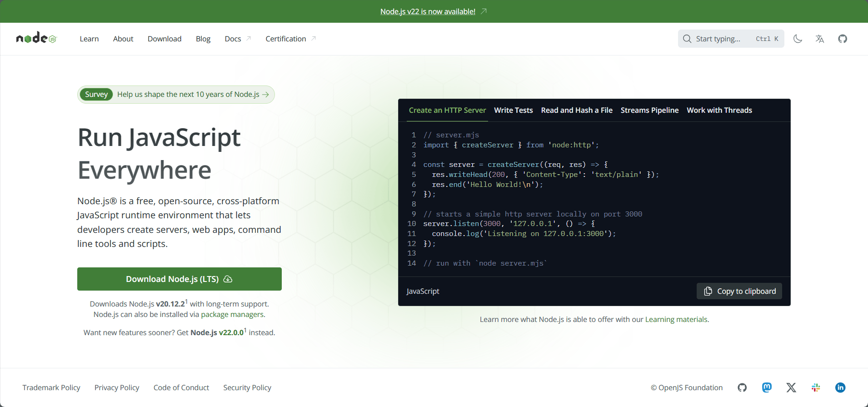
Task: Open the LinkedIn footer icon
Action: click(840, 387)
